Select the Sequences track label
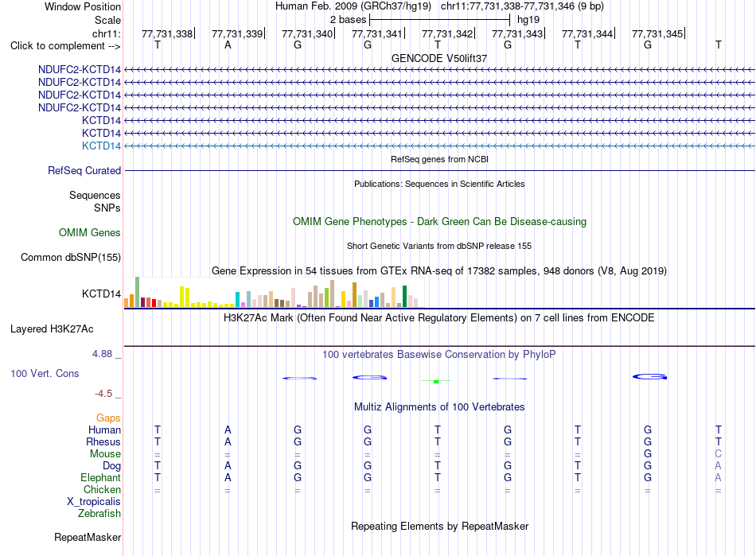Image resolution: width=756 pixels, height=556 pixels. coord(95,195)
